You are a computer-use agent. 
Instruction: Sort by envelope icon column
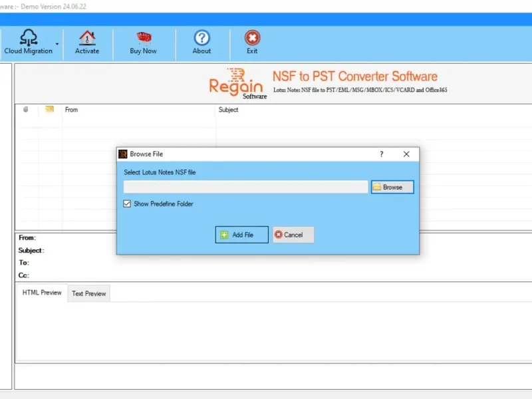tap(49, 109)
